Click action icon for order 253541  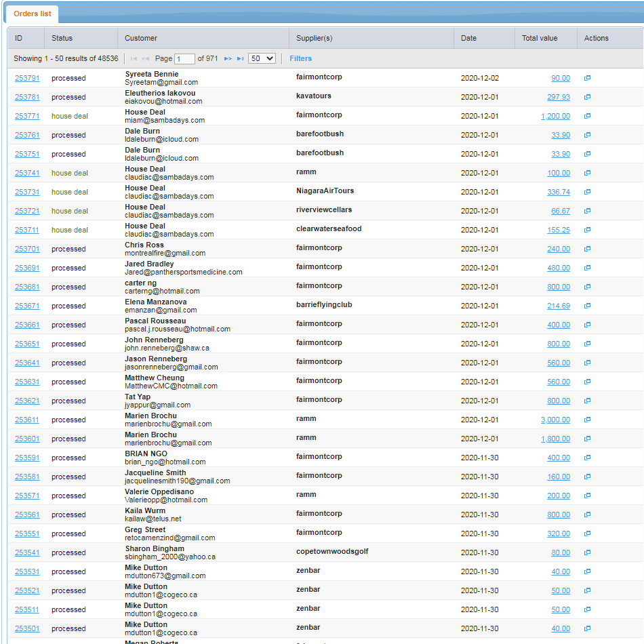587,552
